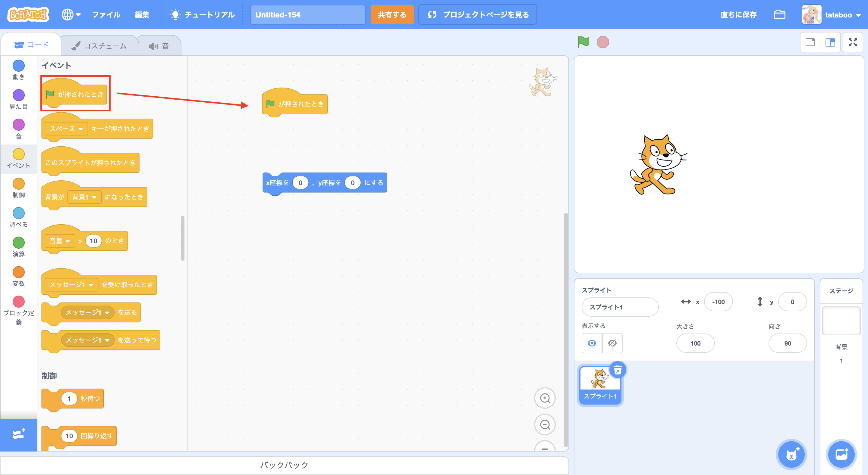Open the choose a backdrop button
The height and width of the screenshot is (475, 868).
click(841, 455)
